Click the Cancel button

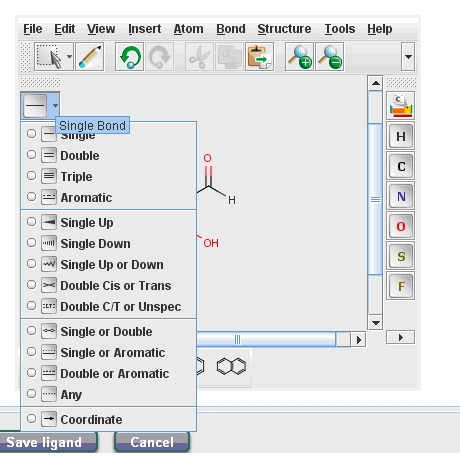click(152, 442)
